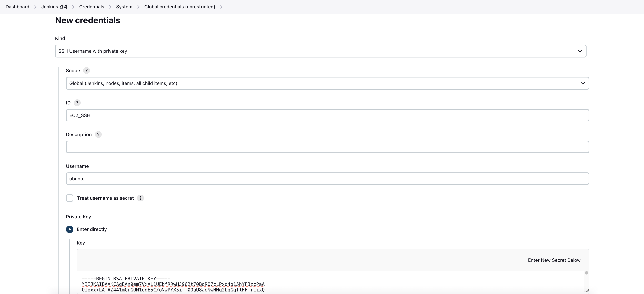Click chevron after Global credentials breadcrumb

click(x=221, y=7)
